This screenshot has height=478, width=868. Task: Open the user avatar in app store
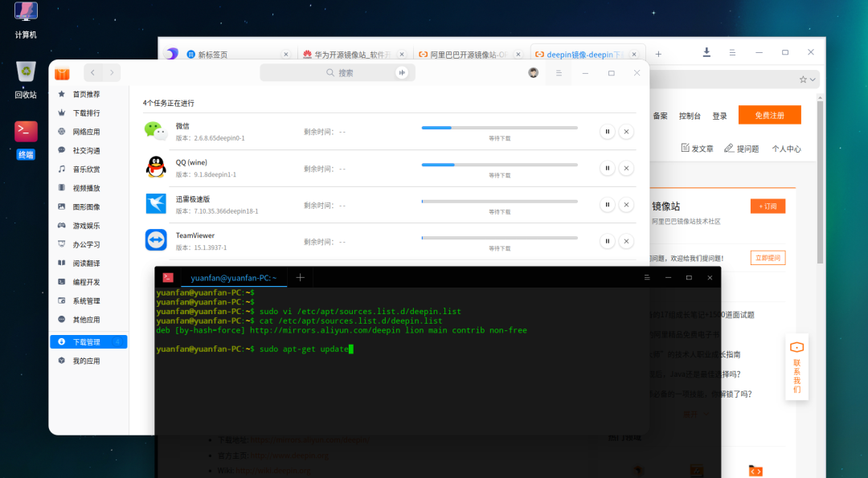(533, 72)
